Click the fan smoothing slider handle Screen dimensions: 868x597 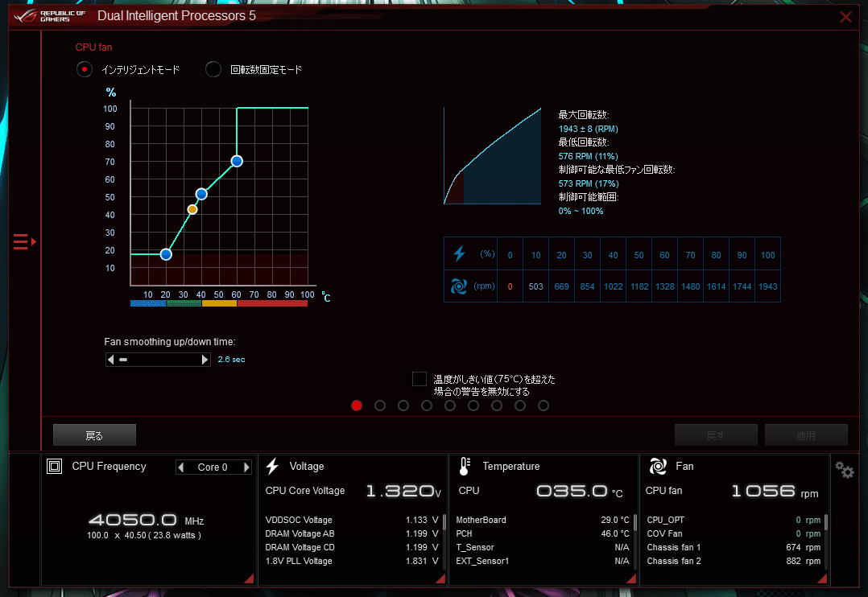click(x=123, y=360)
